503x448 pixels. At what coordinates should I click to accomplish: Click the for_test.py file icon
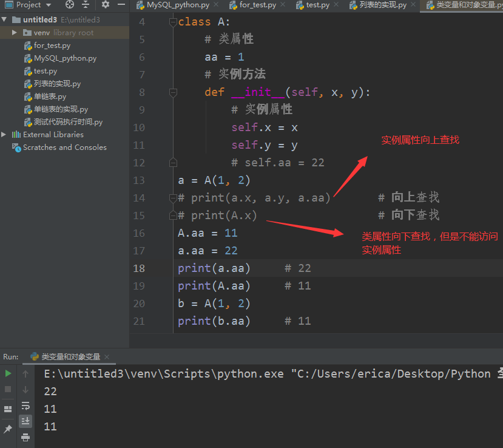(x=28, y=46)
